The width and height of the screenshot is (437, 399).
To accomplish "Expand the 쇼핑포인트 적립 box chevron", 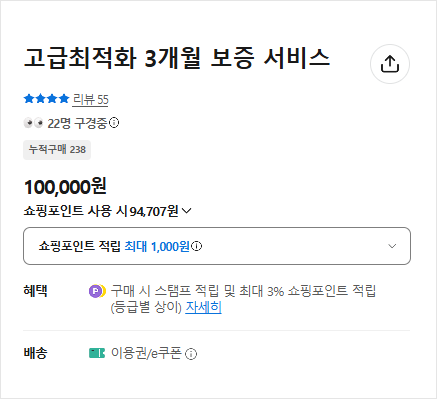I will 392,246.
